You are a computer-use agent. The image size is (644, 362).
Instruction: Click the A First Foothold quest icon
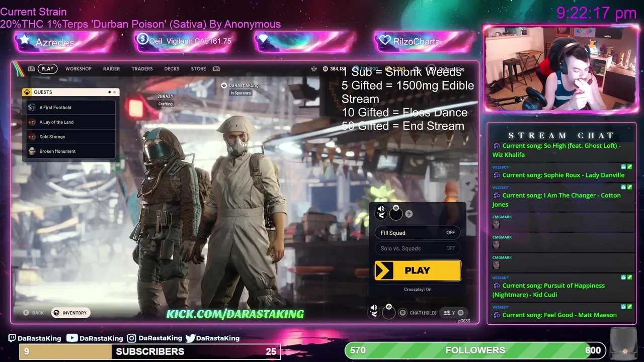click(x=32, y=108)
